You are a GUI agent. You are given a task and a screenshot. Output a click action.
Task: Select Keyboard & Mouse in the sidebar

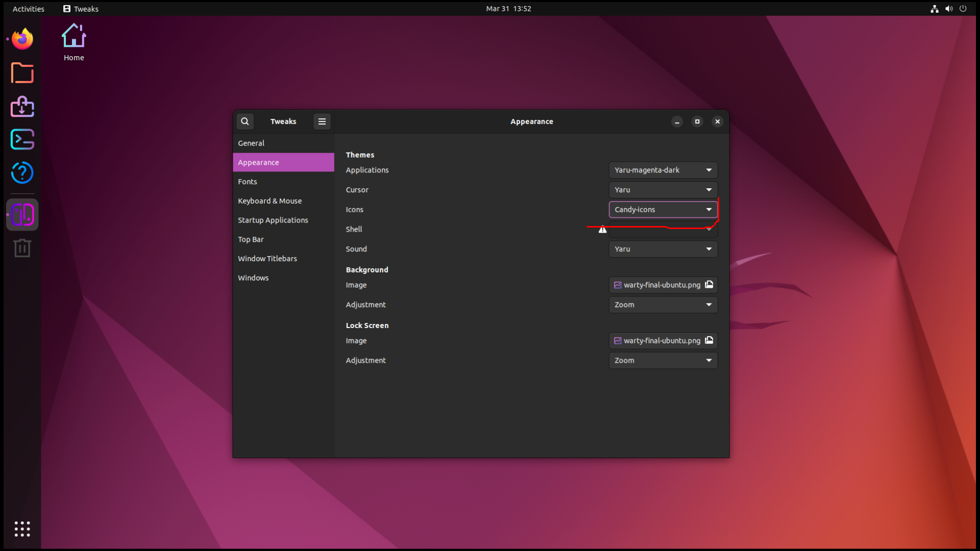coord(284,201)
